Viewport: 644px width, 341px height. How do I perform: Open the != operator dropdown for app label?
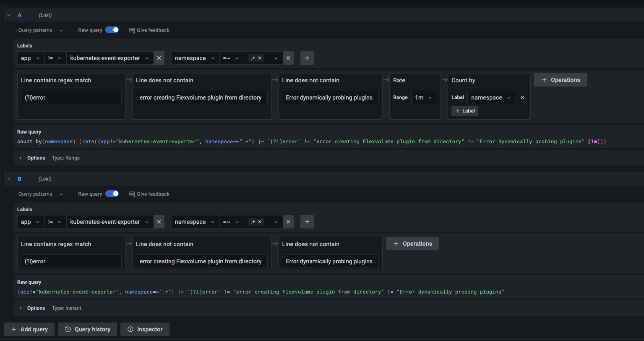tap(55, 58)
